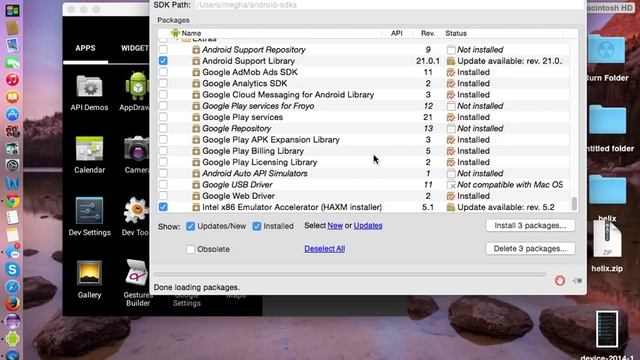Sort by API column header
The image size is (640, 360).
pyautogui.click(x=397, y=33)
